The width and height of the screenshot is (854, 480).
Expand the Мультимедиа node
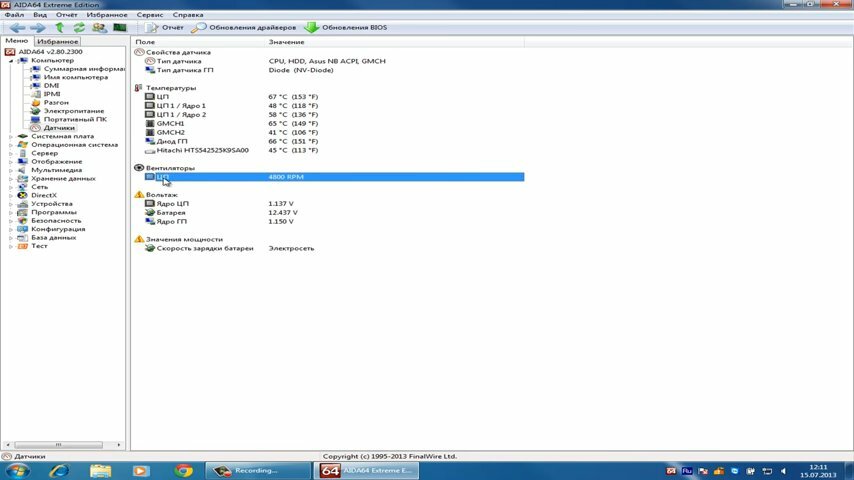pos(11,170)
